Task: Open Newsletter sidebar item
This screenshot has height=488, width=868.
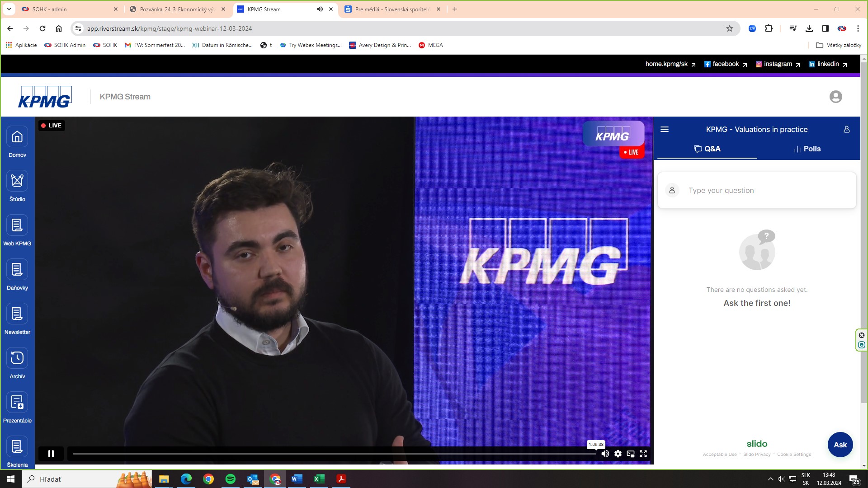Action: click(x=17, y=319)
